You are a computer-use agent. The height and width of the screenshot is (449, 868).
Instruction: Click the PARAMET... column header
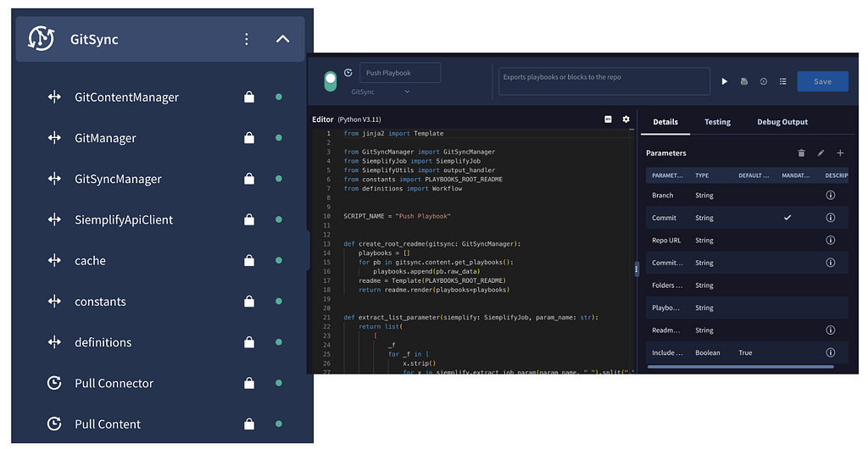[x=667, y=175]
